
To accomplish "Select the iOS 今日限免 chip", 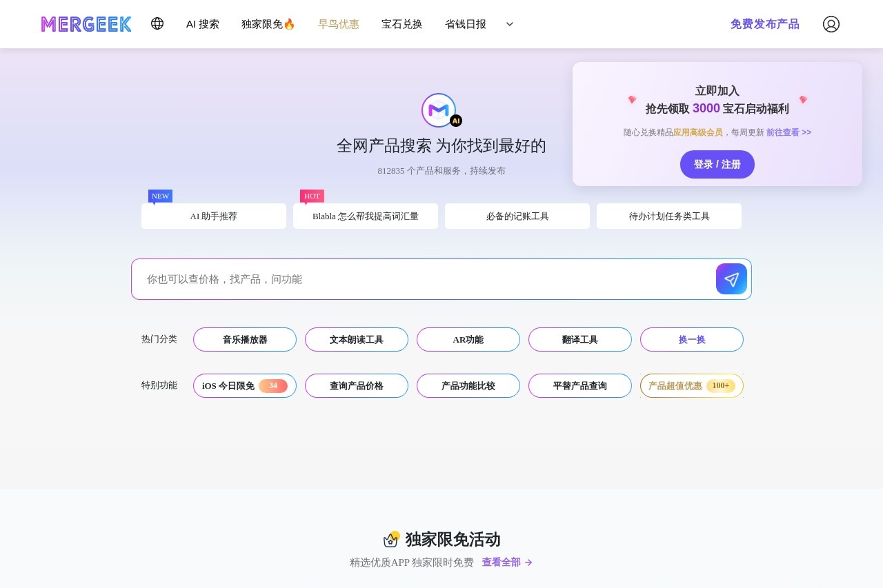I will point(244,385).
